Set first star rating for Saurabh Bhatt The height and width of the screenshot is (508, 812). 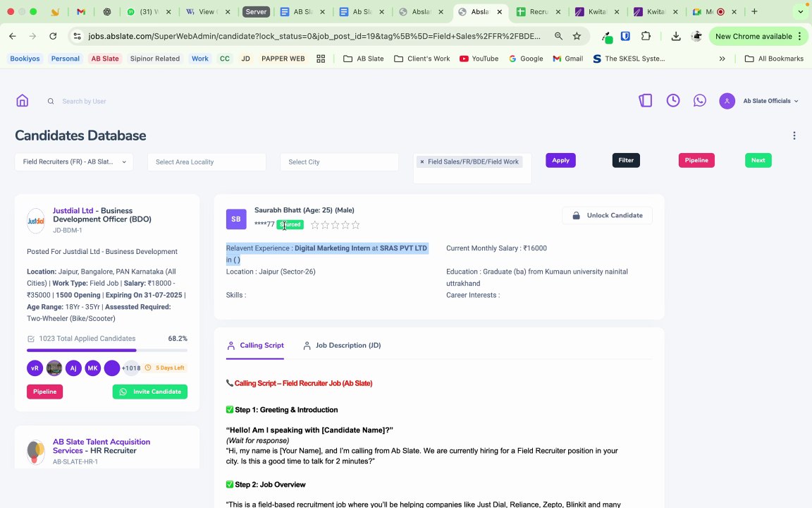[x=315, y=225]
